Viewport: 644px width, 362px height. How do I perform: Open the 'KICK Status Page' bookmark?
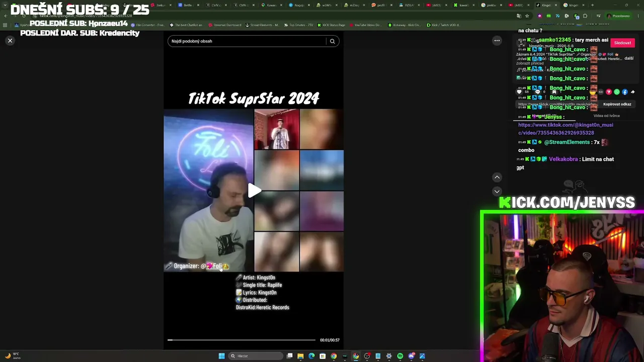pyautogui.click(x=331, y=25)
